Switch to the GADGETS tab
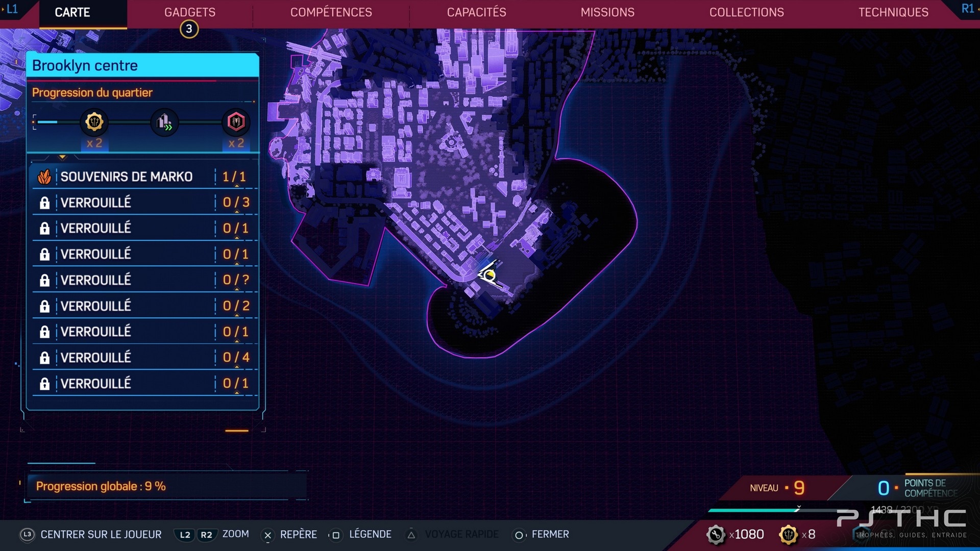The image size is (980, 551). tap(190, 12)
